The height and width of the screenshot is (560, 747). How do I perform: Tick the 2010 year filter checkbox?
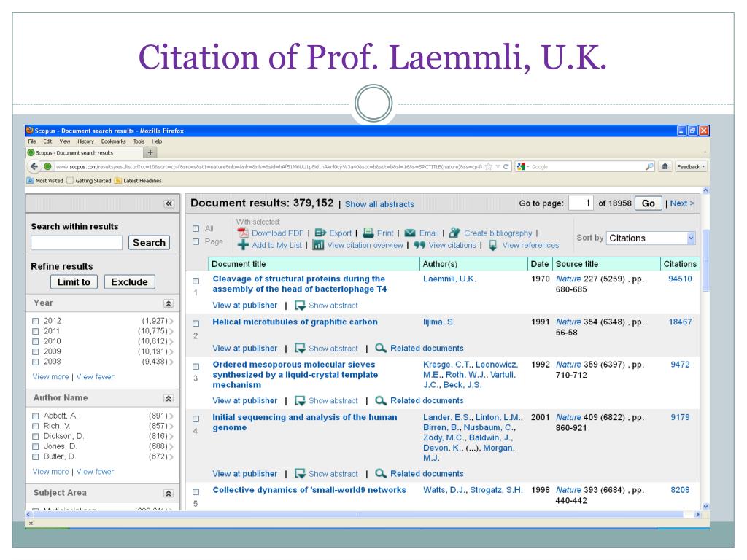35,341
